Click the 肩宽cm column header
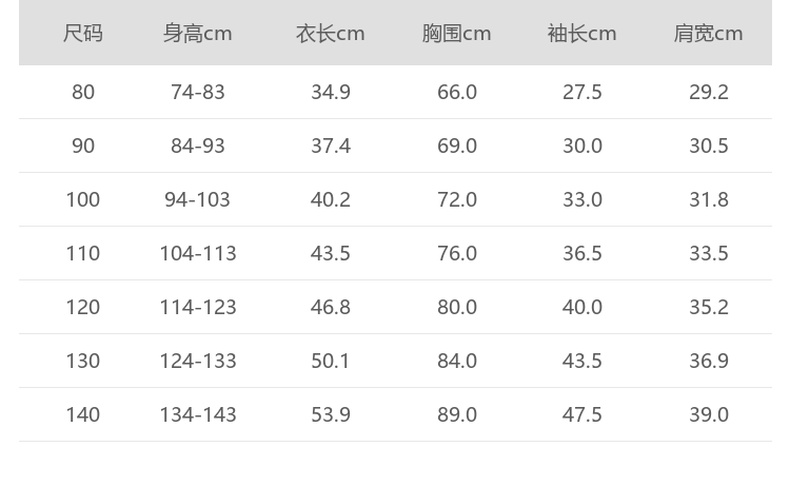 (x=708, y=33)
